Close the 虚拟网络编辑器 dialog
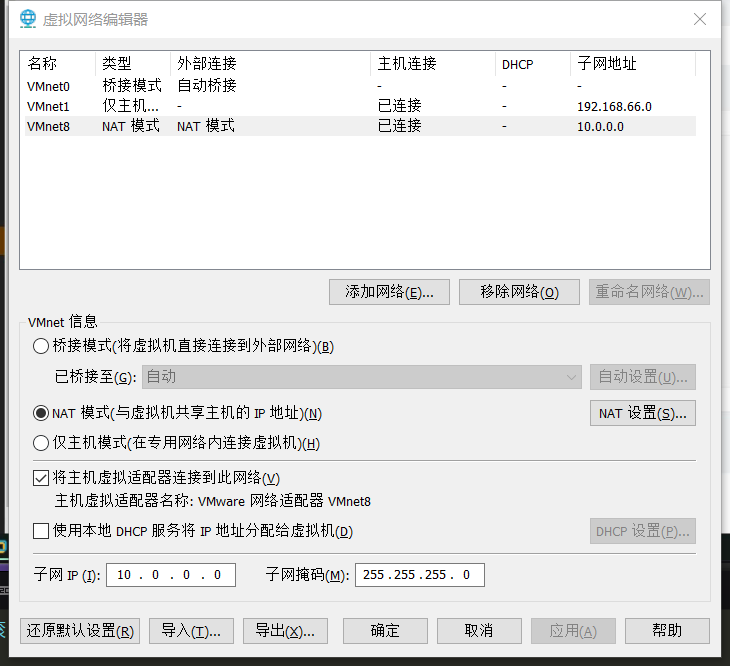This screenshot has width=730, height=666. [700, 19]
